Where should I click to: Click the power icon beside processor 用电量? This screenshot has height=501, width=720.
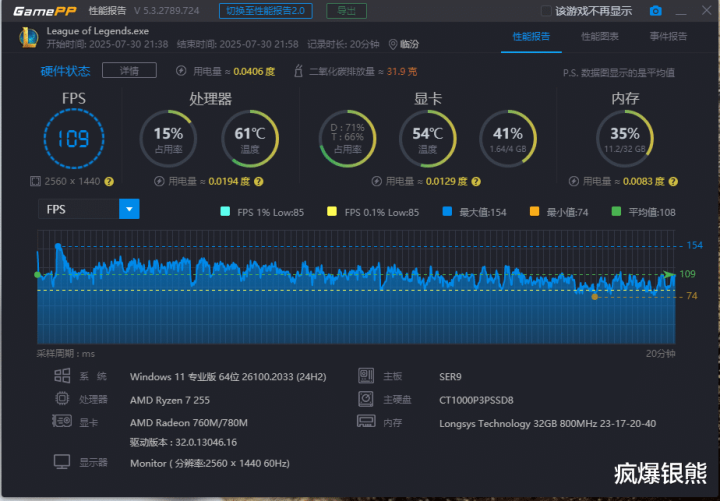click(159, 181)
